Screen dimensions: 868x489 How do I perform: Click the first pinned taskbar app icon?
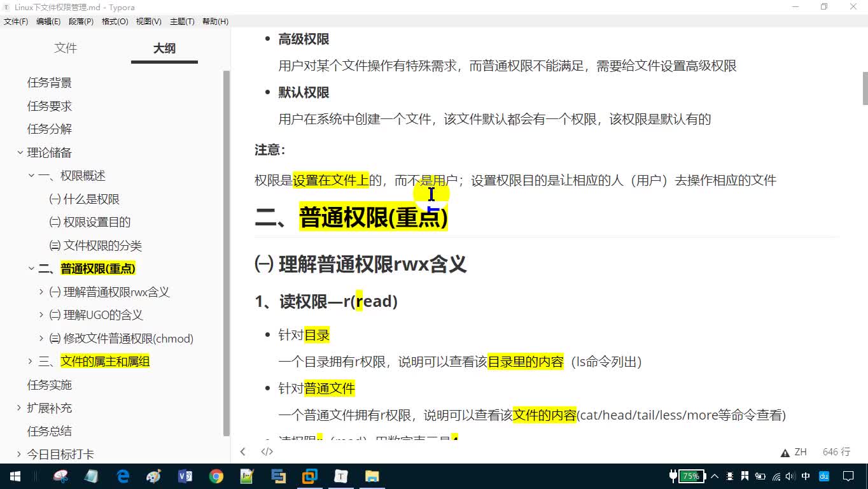pyautogui.click(x=60, y=476)
